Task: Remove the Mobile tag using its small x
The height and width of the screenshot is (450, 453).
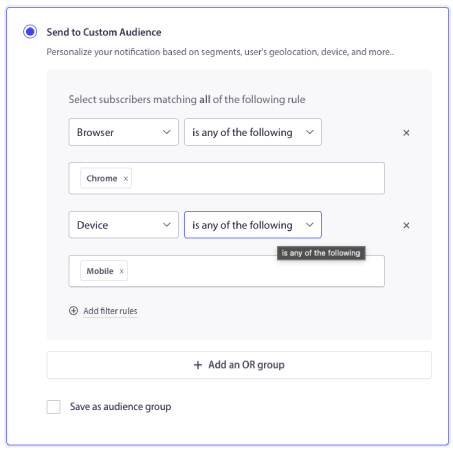Action: [x=122, y=271]
